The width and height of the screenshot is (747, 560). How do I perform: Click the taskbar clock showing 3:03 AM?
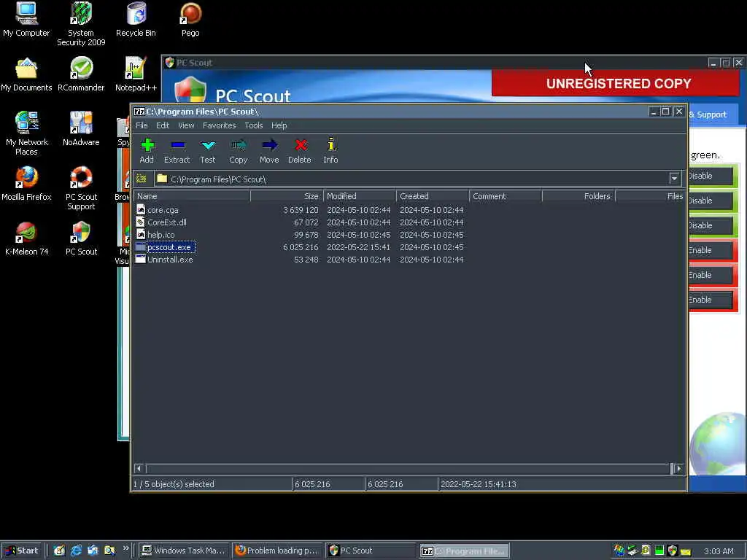coord(719,551)
